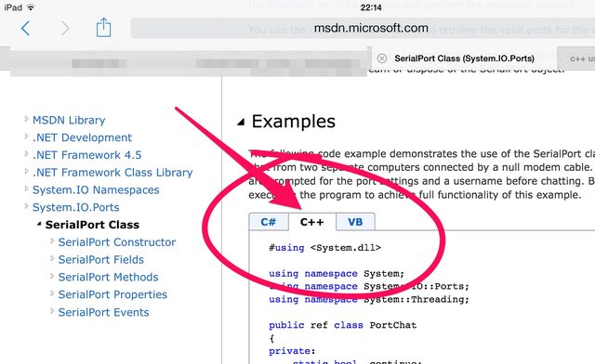Expand SerialPort Properties tree arrow

[x=52, y=293]
